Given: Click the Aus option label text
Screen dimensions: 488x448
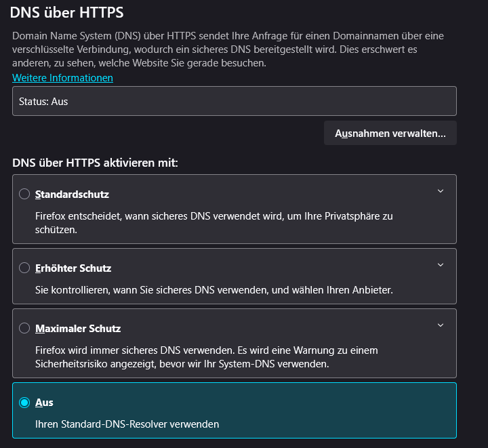Looking at the screenshot, I should [44, 403].
